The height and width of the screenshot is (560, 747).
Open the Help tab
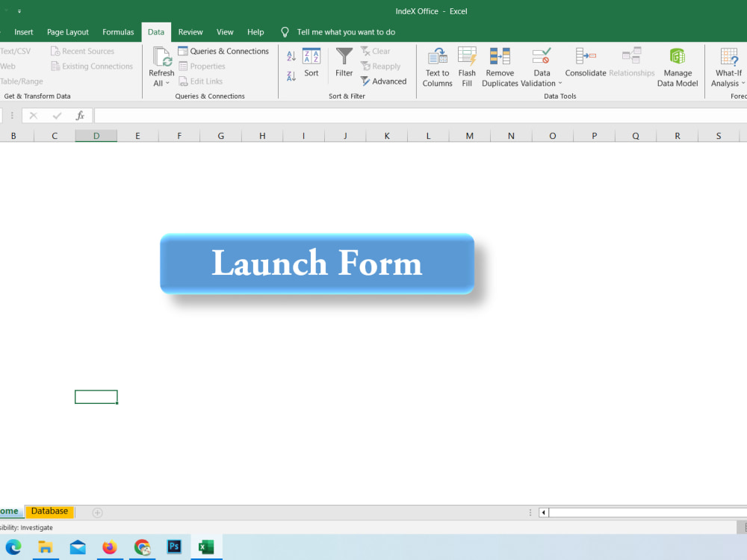255,32
